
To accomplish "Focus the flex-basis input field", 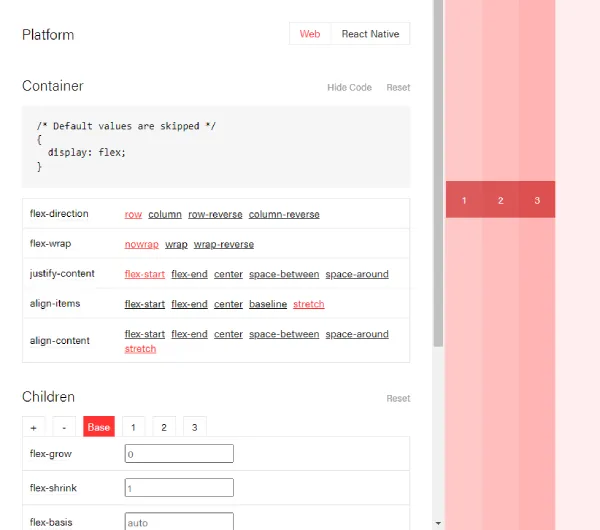I will 179,521.
